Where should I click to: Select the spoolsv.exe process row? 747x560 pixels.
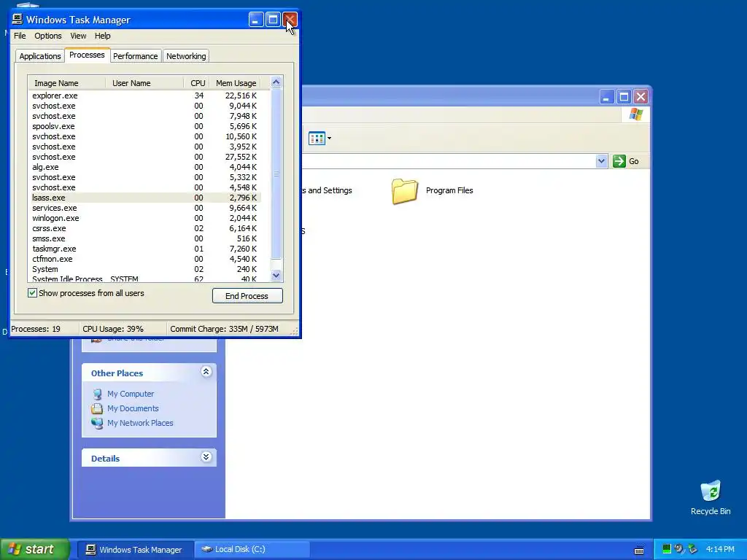coord(145,126)
